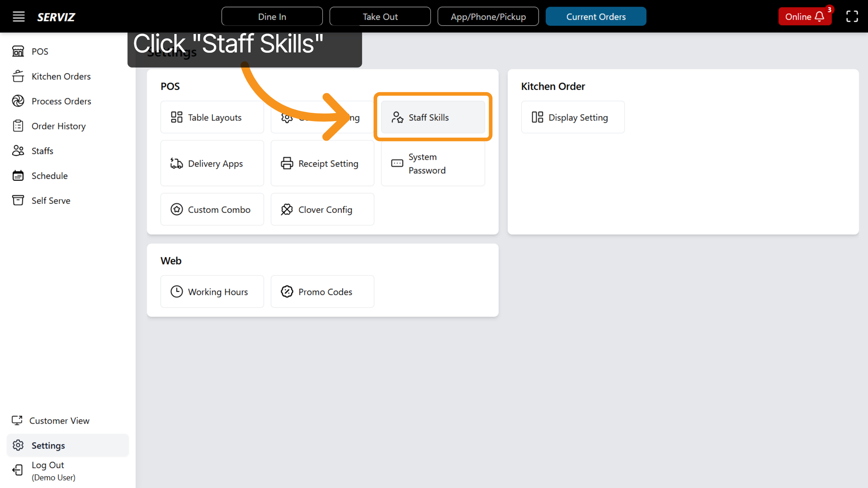The width and height of the screenshot is (868, 488).
Task: Switch to the Dine In tab
Action: [x=272, y=16]
